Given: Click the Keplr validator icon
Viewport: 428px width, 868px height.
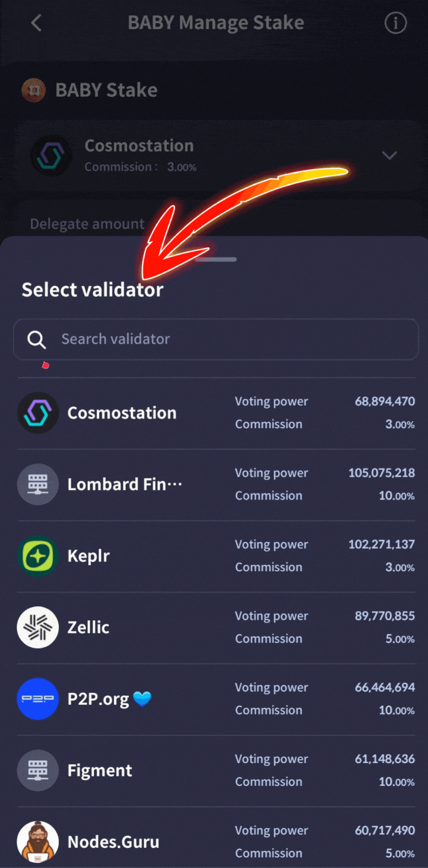Looking at the screenshot, I should click(38, 556).
